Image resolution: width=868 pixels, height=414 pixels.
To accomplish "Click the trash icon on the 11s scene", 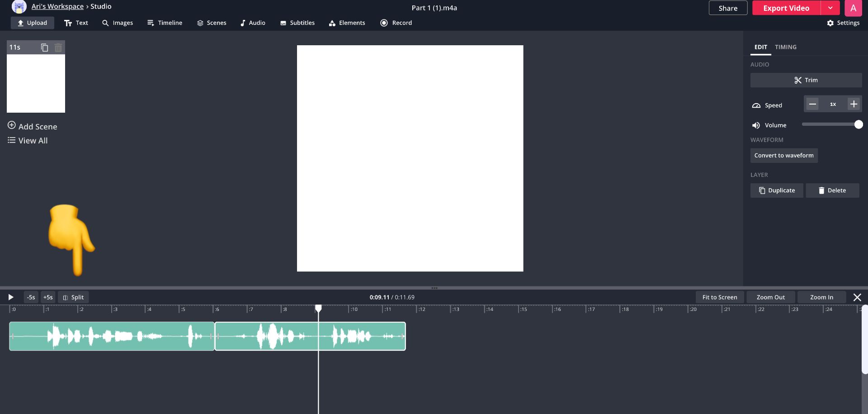I will click(x=58, y=48).
